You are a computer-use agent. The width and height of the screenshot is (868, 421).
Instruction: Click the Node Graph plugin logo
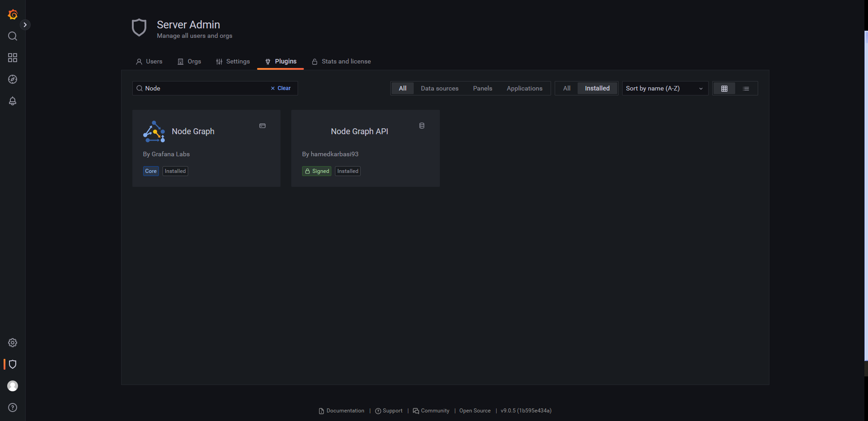pyautogui.click(x=154, y=131)
